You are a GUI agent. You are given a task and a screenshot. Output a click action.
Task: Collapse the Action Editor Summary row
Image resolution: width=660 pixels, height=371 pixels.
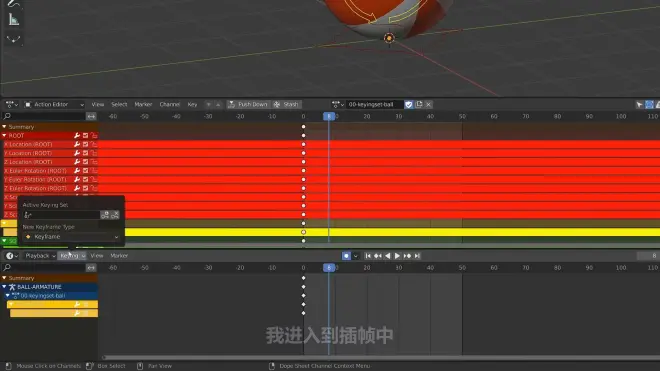tap(4, 127)
